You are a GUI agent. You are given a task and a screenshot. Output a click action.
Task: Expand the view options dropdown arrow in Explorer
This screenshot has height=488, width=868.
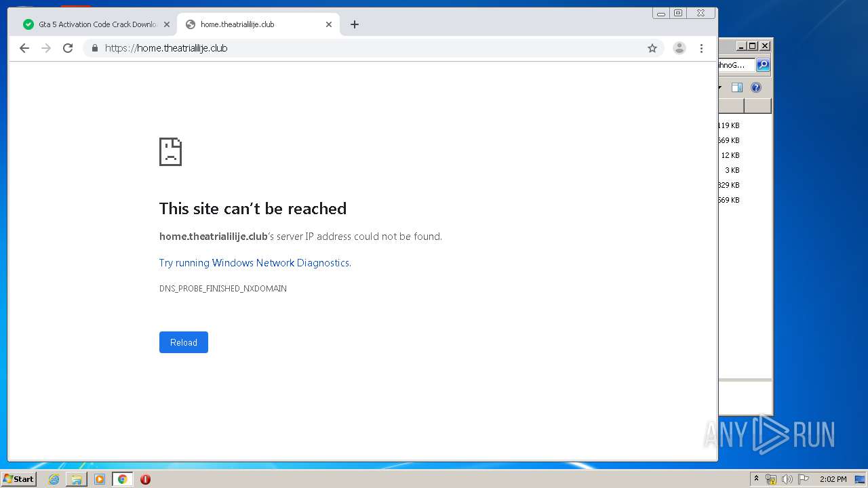click(x=720, y=87)
